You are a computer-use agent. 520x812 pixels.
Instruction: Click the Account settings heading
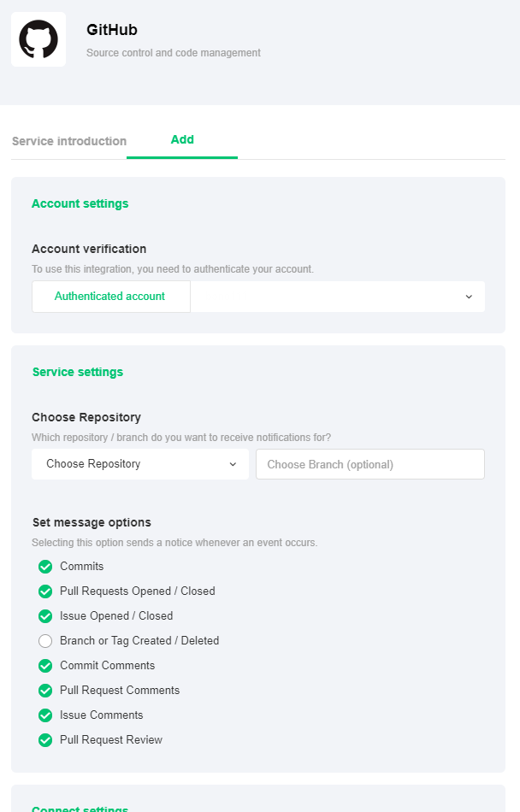pos(80,203)
